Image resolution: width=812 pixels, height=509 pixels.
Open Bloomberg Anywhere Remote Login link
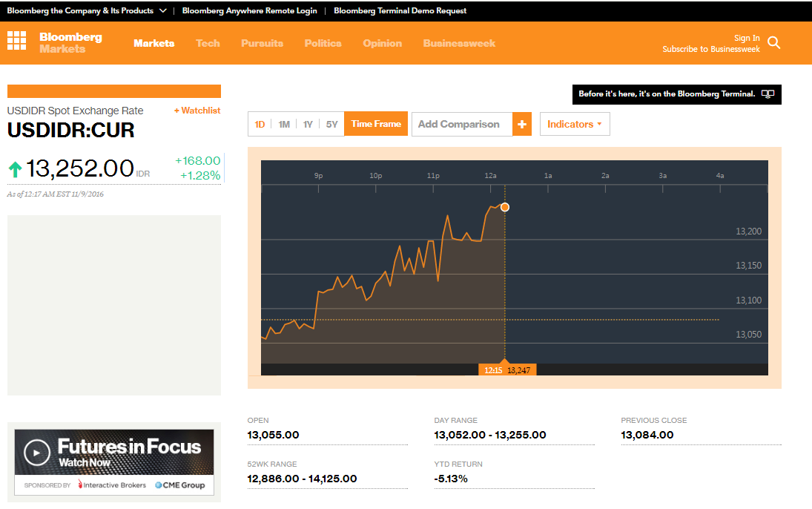tap(250, 10)
